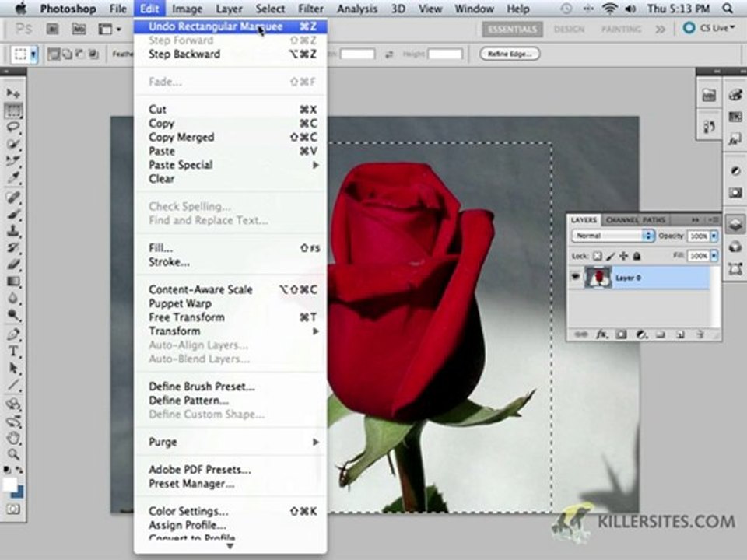
Task: Select the Gradient tool
Action: coord(13,282)
